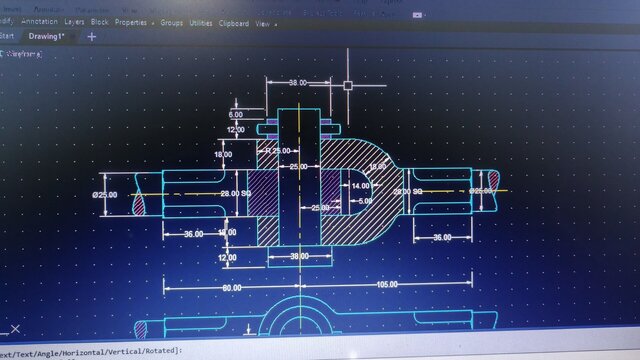Select the 18.00 vertical dimension text
The width and height of the screenshot is (640, 360).
(x=223, y=154)
